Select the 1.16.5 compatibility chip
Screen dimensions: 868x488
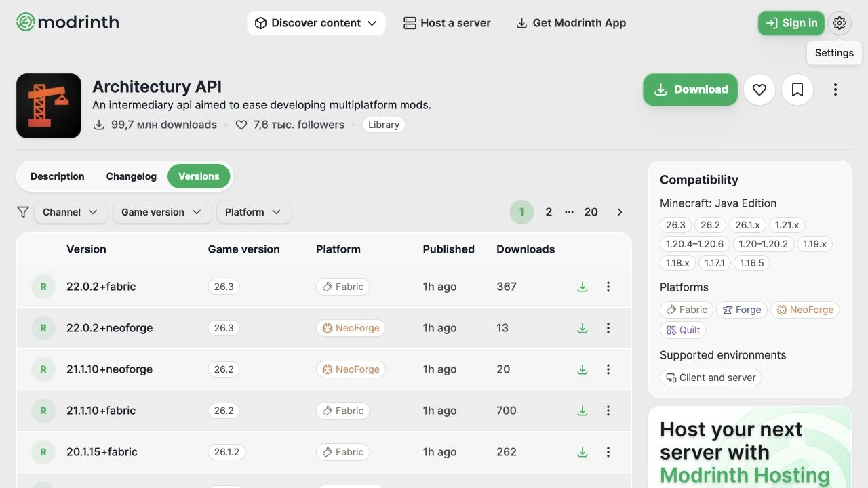752,263
